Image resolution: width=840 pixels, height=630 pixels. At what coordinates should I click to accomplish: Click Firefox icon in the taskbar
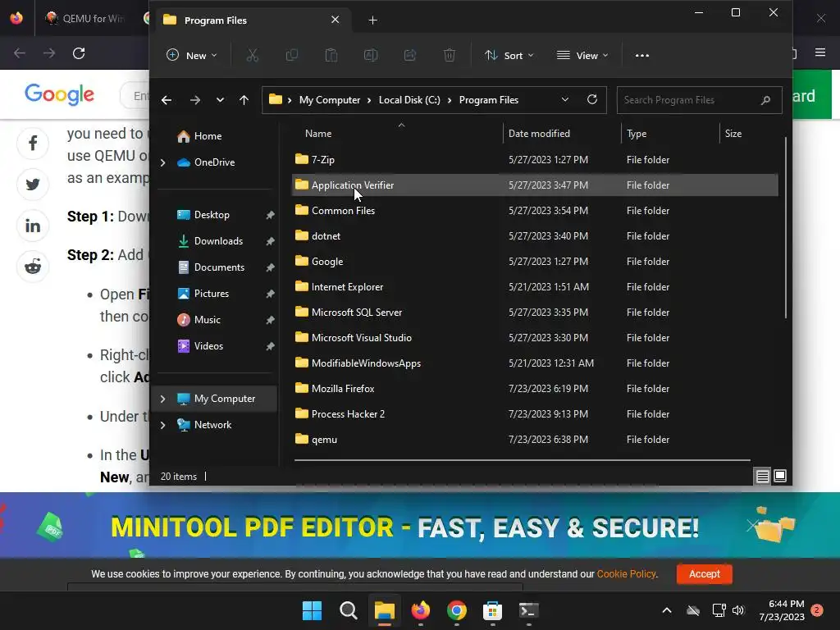coord(421,610)
